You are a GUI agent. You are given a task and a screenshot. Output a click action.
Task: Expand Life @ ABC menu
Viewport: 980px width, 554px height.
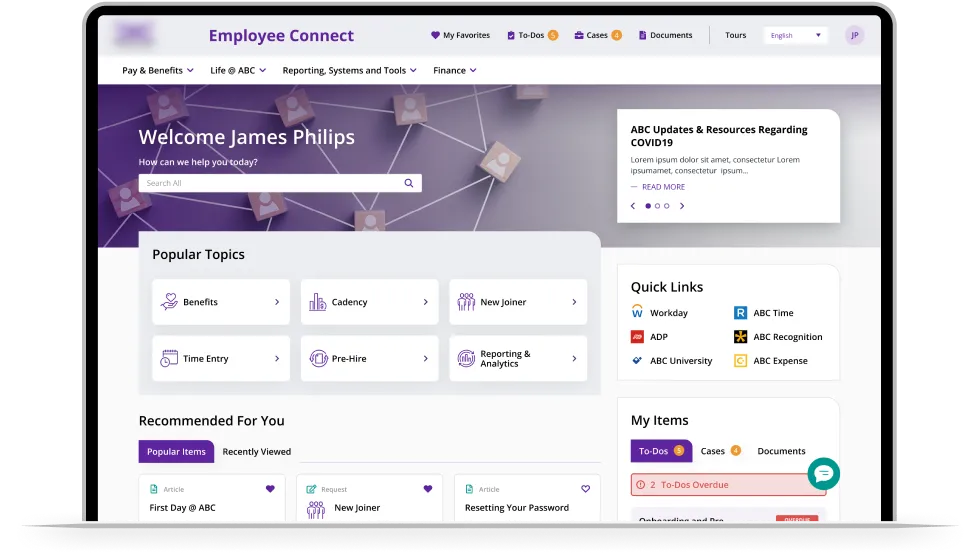(238, 71)
